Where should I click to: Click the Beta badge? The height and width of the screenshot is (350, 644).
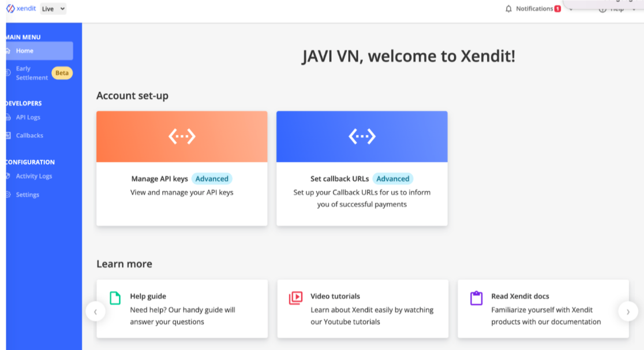pos(62,73)
